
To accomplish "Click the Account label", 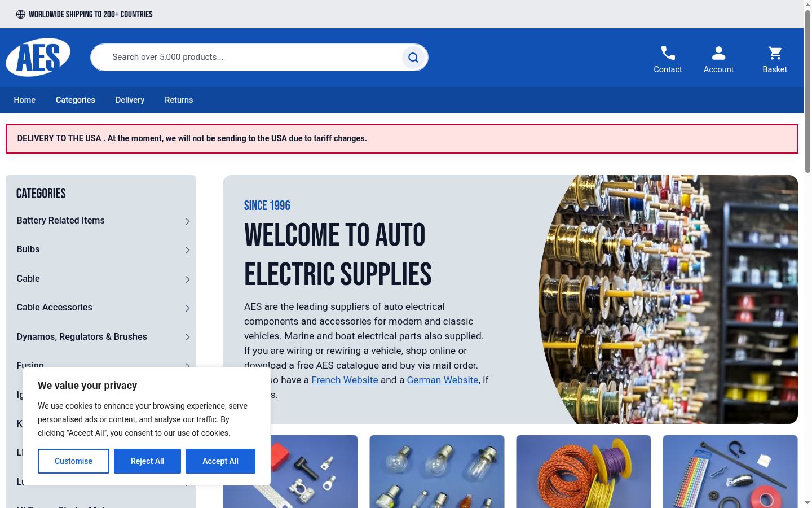I will click(718, 69).
